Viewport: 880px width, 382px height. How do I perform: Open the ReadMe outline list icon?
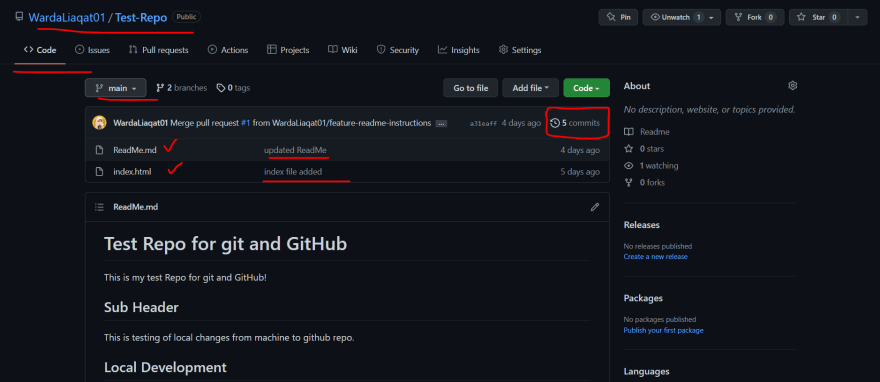(99, 207)
